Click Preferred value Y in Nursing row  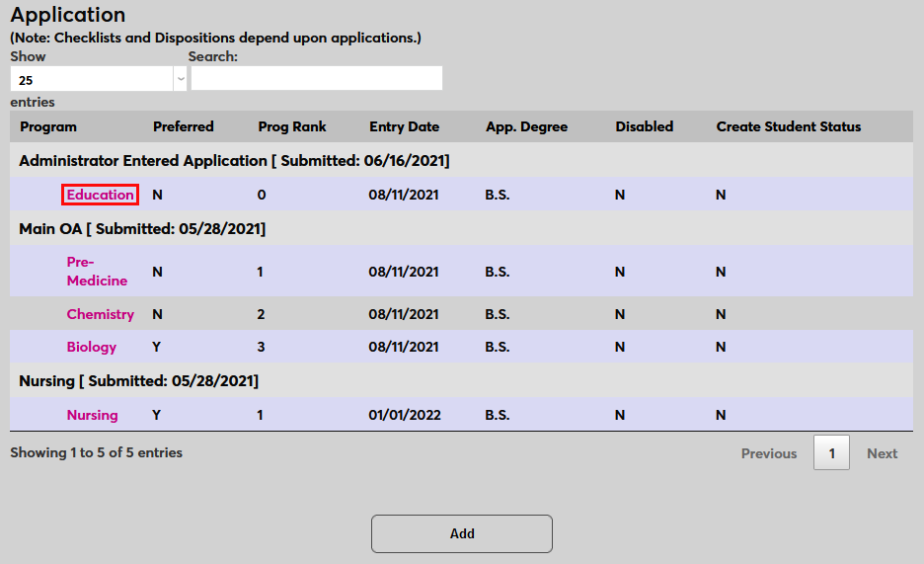click(x=156, y=415)
